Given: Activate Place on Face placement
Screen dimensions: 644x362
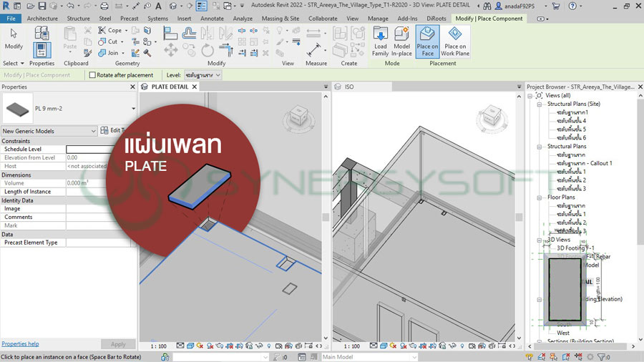Looking at the screenshot, I should pyautogui.click(x=427, y=41).
